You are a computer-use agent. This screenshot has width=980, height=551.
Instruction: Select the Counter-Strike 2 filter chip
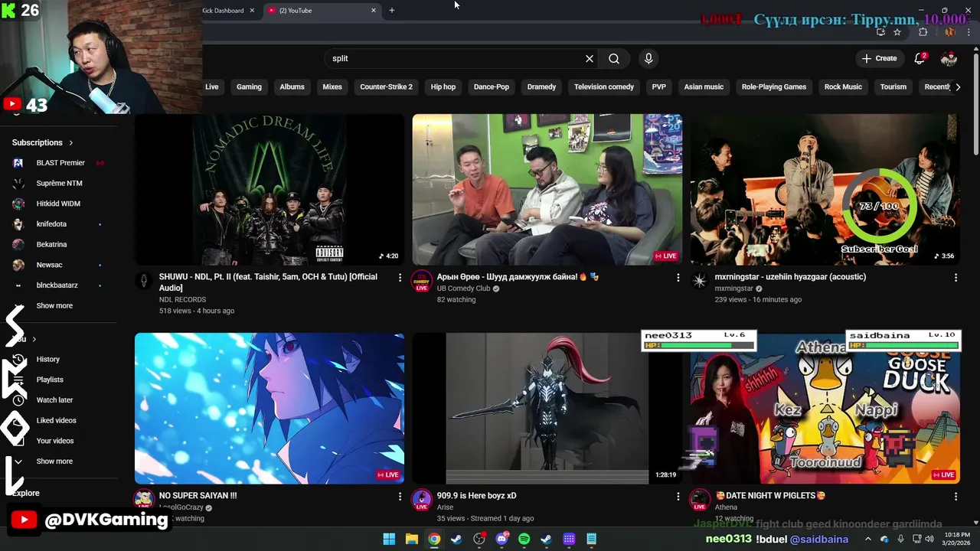386,86
